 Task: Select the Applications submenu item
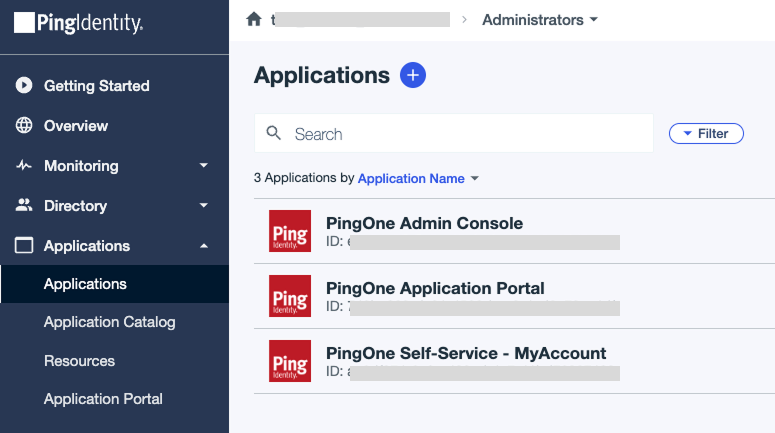[114, 284]
